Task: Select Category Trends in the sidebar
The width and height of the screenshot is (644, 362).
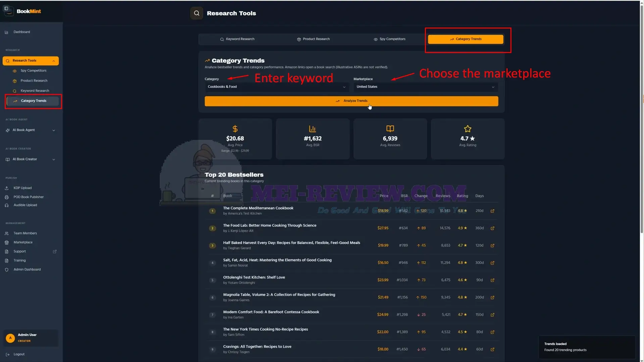Action: [x=33, y=101]
